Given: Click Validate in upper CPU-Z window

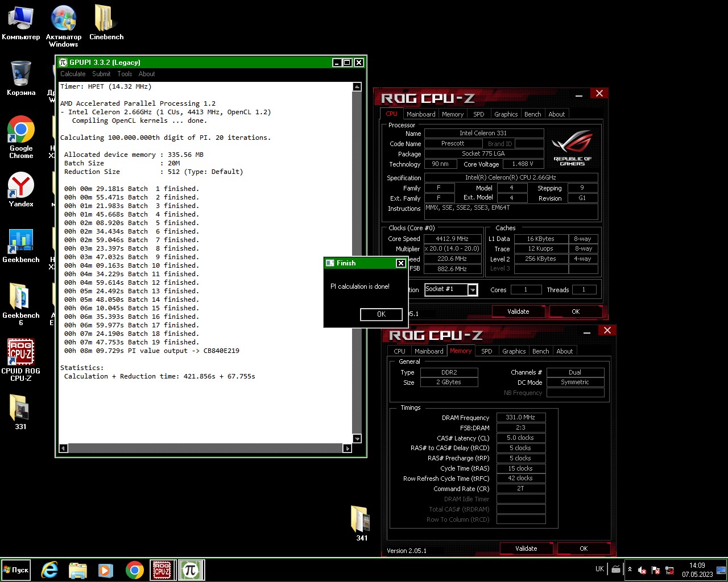Looking at the screenshot, I should point(518,311).
